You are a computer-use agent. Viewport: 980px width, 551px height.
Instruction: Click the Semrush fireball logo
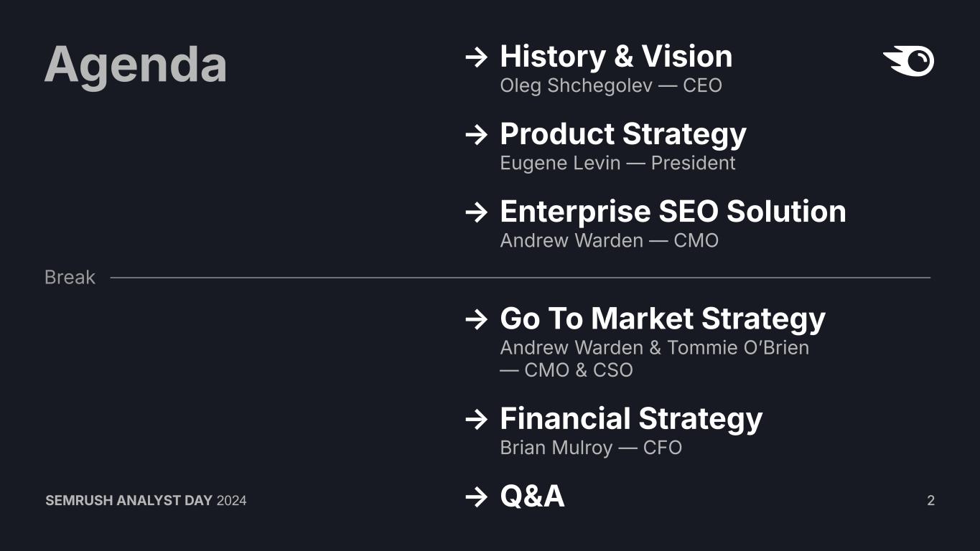(x=908, y=61)
